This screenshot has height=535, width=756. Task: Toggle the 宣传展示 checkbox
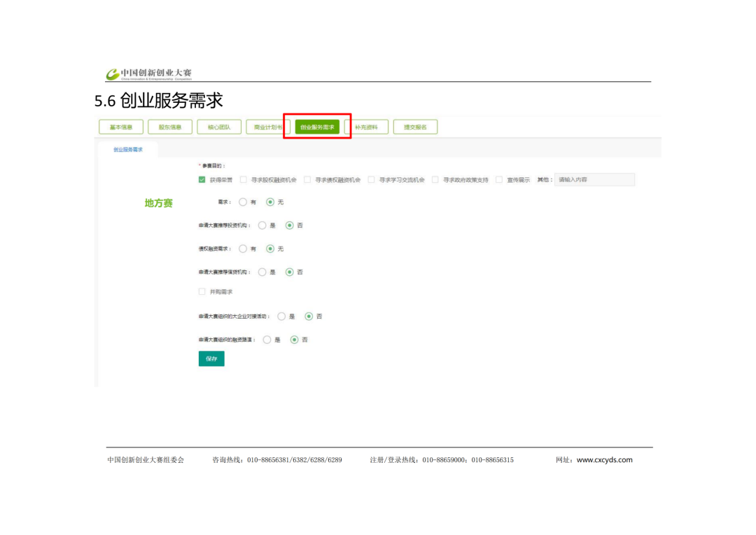(499, 180)
